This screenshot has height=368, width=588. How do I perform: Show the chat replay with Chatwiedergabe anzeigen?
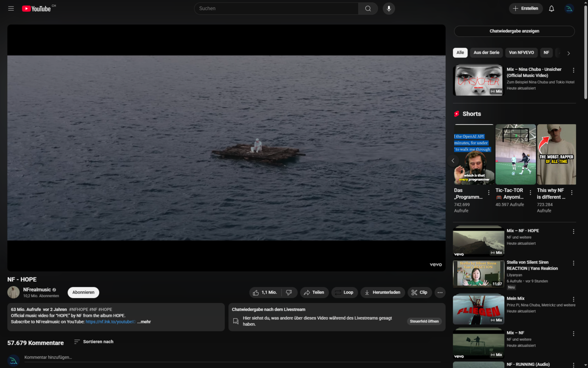point(514,31)
